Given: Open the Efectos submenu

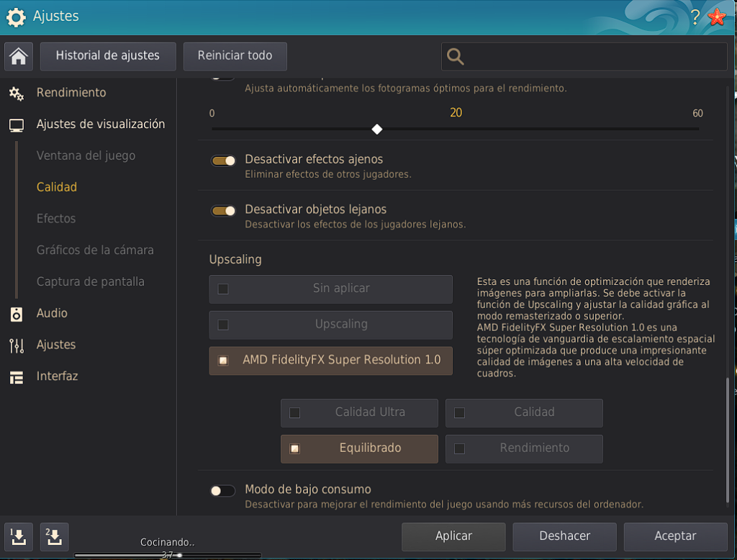Looking at the screenshot, I should pyautogui.click(x=56, y=219).
